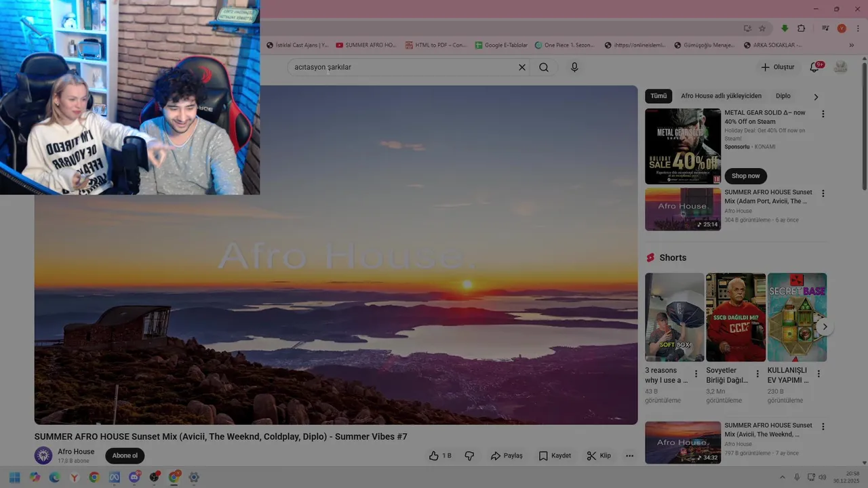
Task: Open options for the Sovyetler Birliği short
Action: [x=757, y=374]
